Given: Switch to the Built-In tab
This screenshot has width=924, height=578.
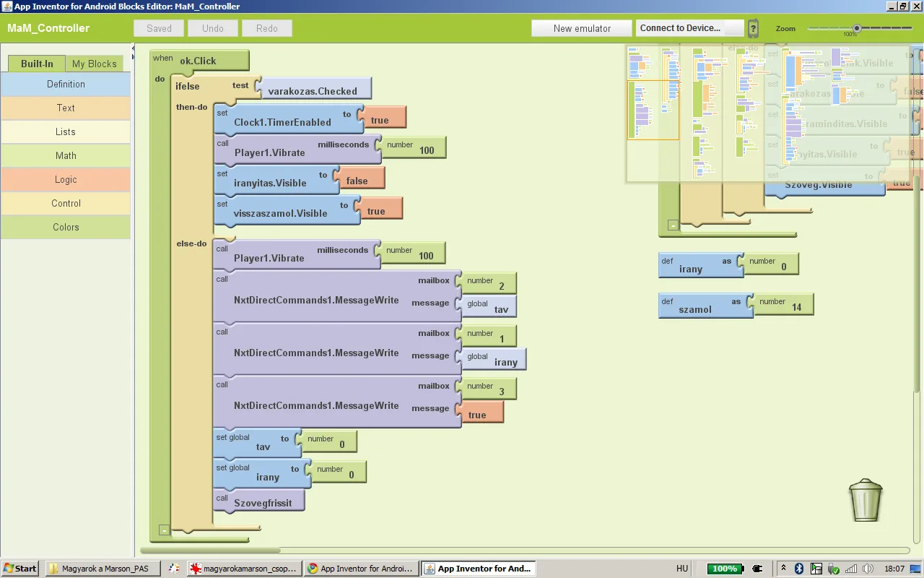Looking at the screenshot, I should (37, 64).
